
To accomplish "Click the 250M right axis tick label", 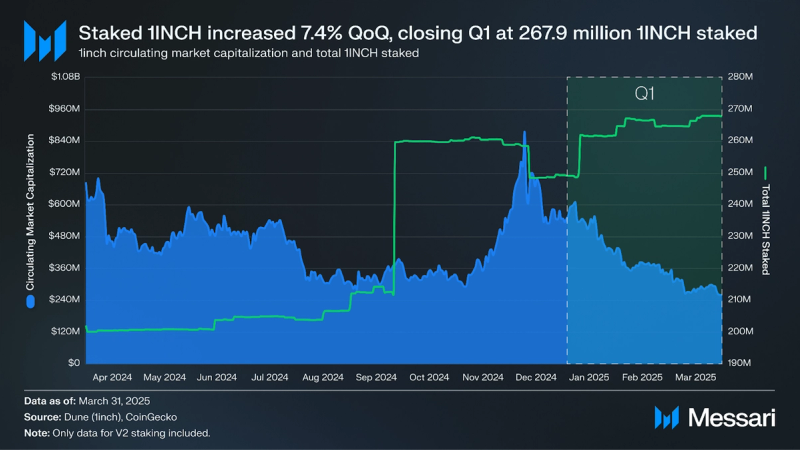I will coord(740,172).
